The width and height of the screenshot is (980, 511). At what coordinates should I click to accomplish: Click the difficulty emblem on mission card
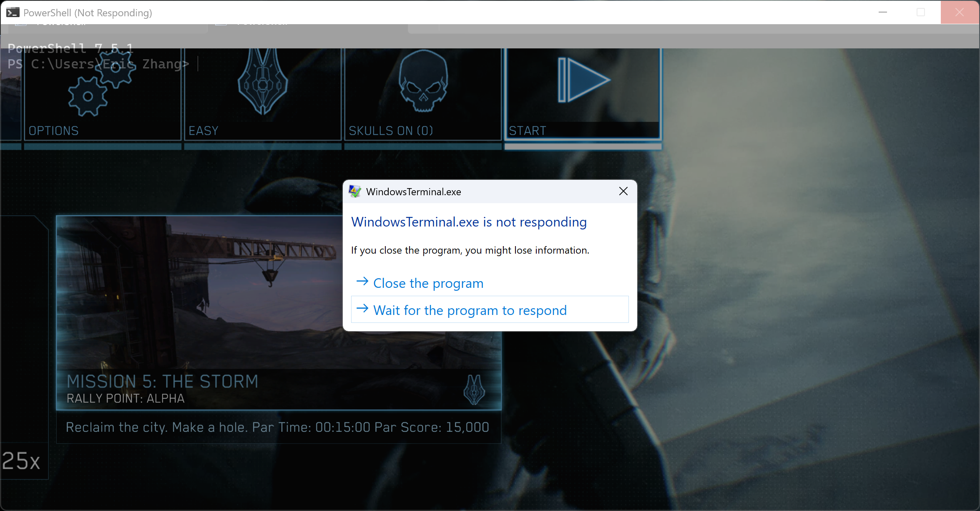474,390
